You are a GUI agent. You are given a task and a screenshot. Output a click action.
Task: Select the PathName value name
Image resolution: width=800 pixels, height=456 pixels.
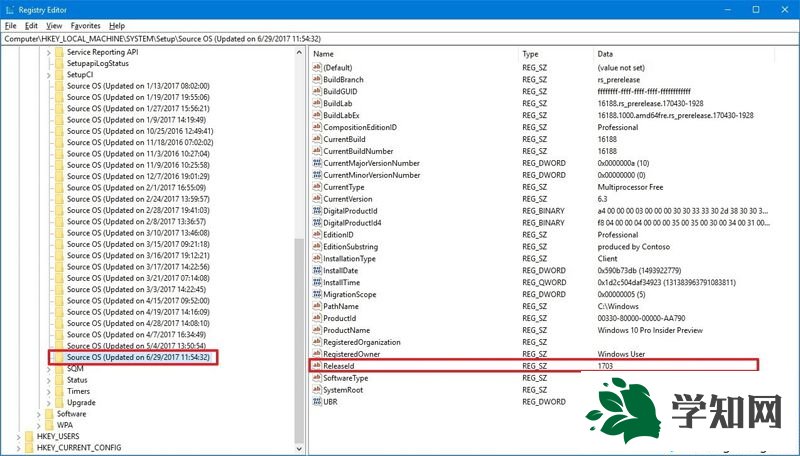341,306
